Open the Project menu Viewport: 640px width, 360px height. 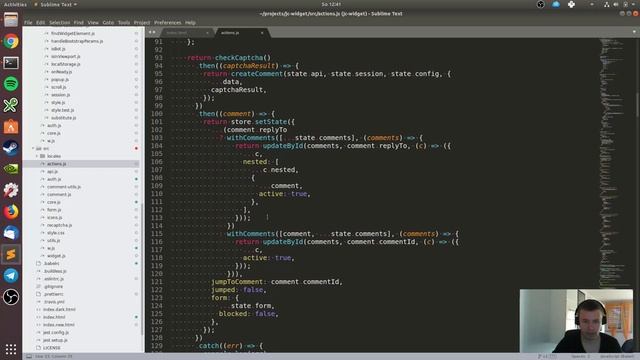[x=142, y=22]
